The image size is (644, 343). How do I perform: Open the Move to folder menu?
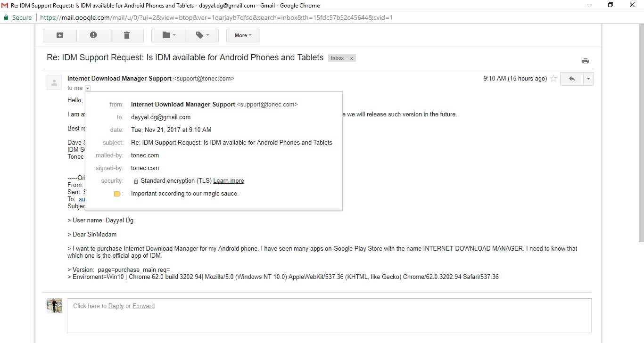[x=168, y=35]
